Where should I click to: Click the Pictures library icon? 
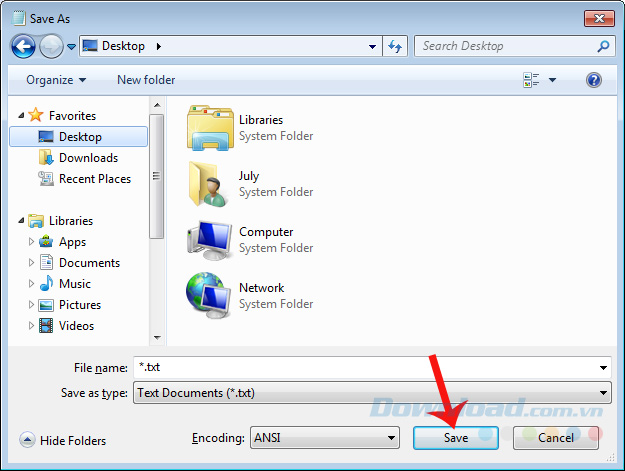[46, 305]
